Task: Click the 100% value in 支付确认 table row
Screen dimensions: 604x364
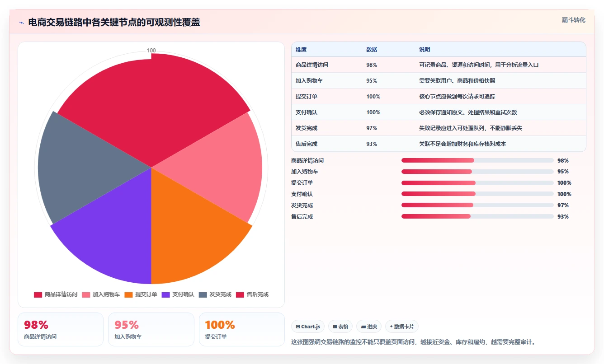Action: click(373, 112)
